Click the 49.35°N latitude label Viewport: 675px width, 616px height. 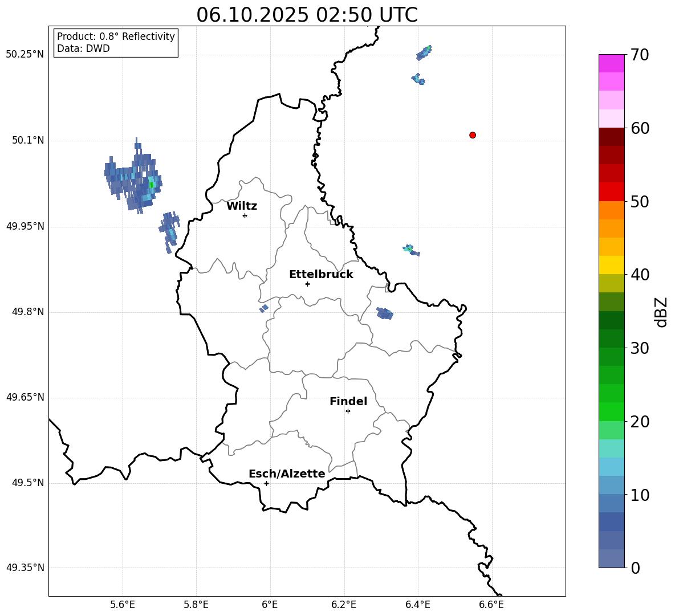25,568
